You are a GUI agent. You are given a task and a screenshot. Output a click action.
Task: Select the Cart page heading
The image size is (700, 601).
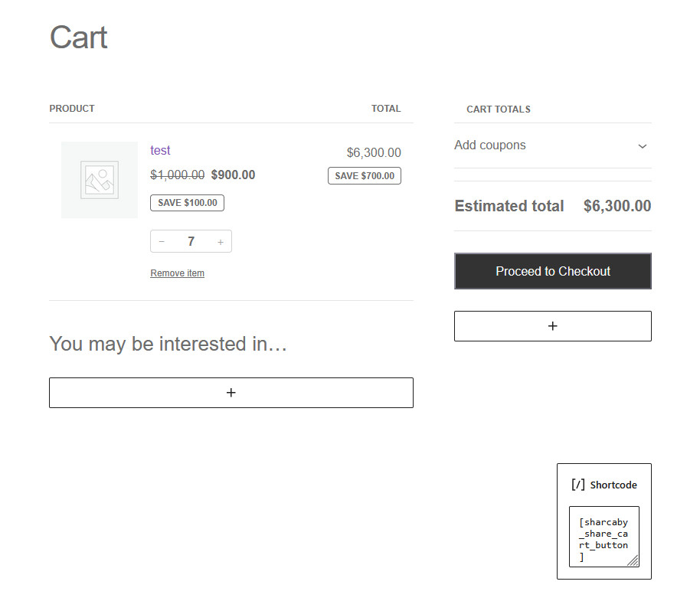click(78, 38)
